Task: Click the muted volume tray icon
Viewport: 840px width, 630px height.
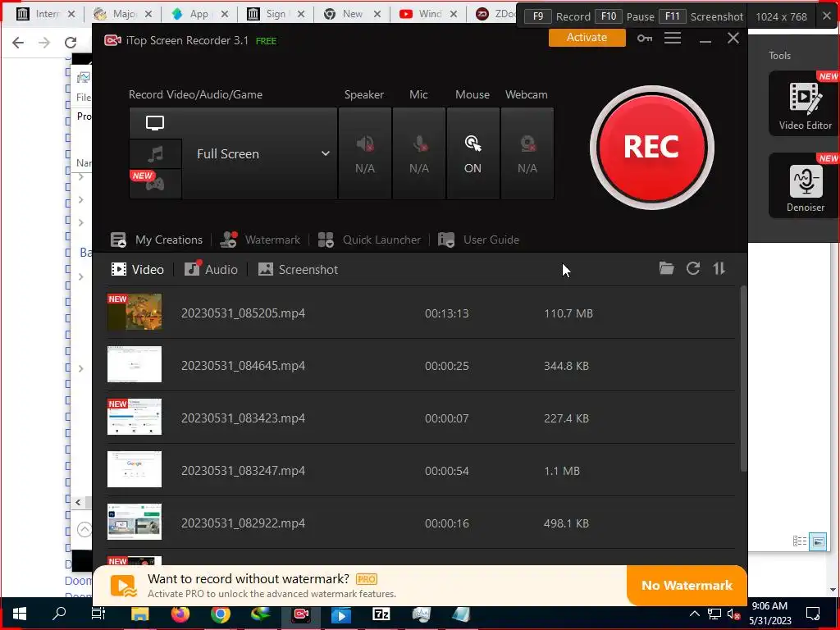Action: point(733,614)
